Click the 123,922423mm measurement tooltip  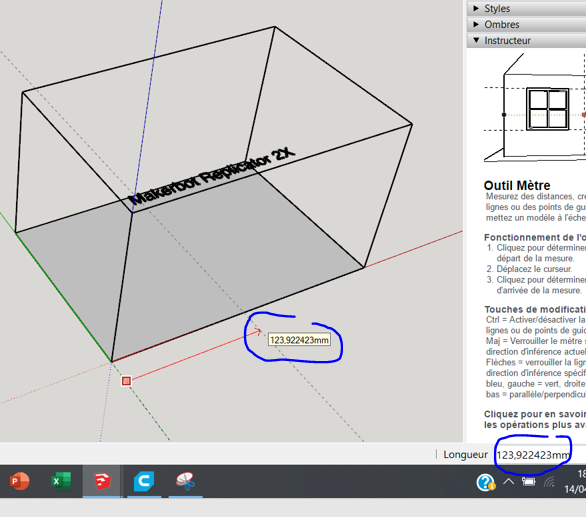coord(299,340)
